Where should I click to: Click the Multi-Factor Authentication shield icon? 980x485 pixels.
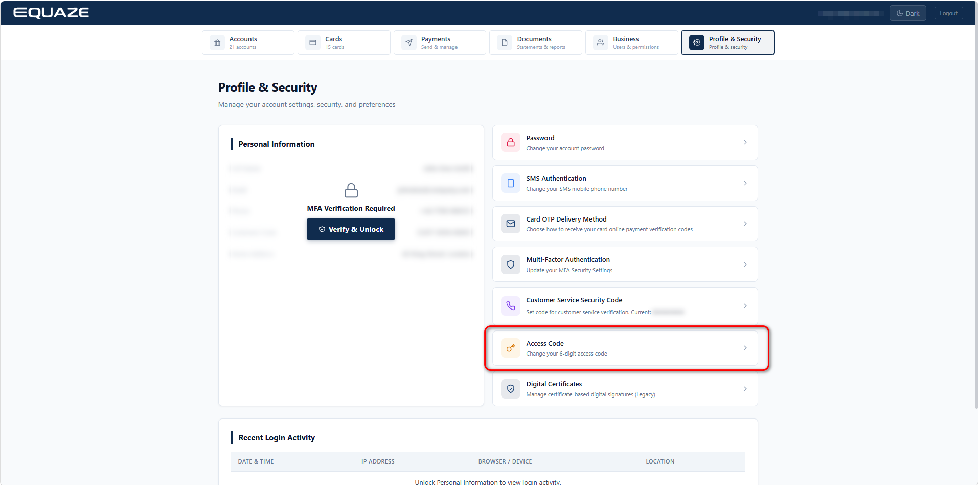[x=511, y=264]
